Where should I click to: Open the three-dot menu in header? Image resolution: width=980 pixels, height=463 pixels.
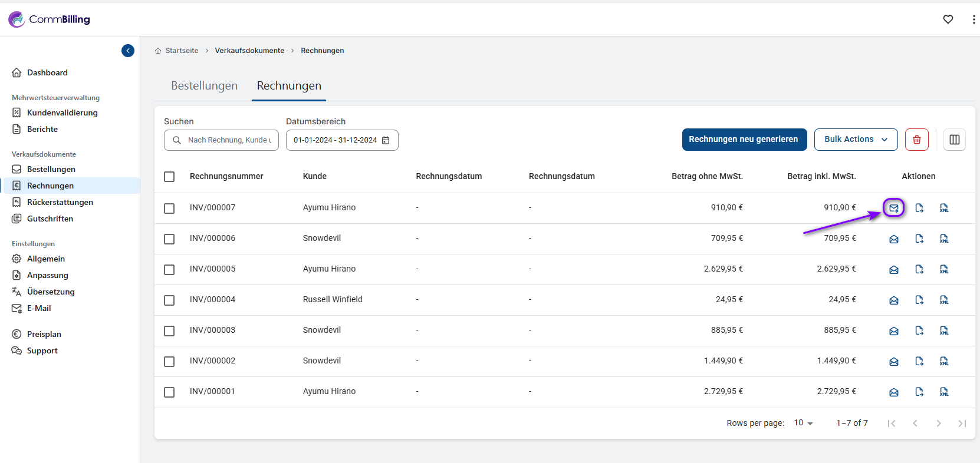coord(973,19)
